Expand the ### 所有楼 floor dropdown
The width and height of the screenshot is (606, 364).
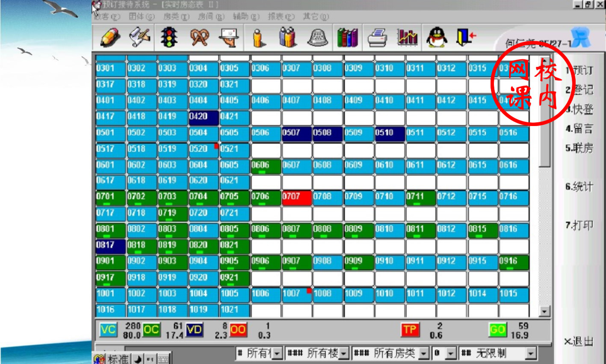[344, 353]
